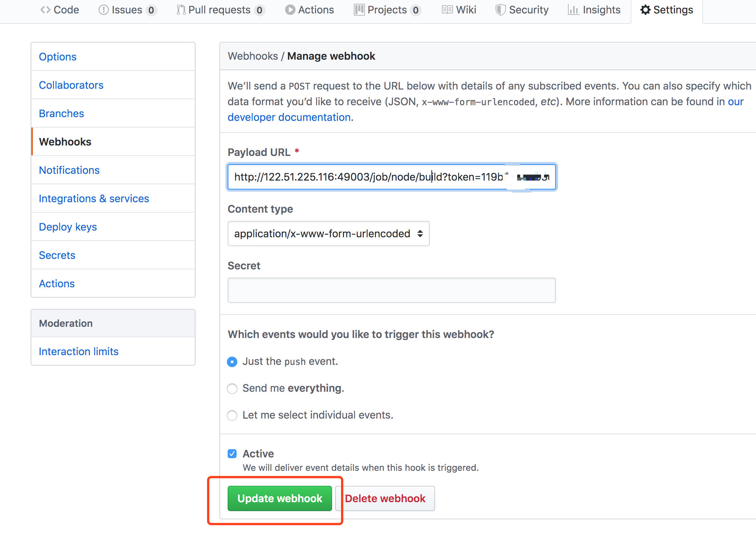Click the Projects board icon
Image resolution: width=756 pixels, height=535 pixels.
[x=359, y=10]
